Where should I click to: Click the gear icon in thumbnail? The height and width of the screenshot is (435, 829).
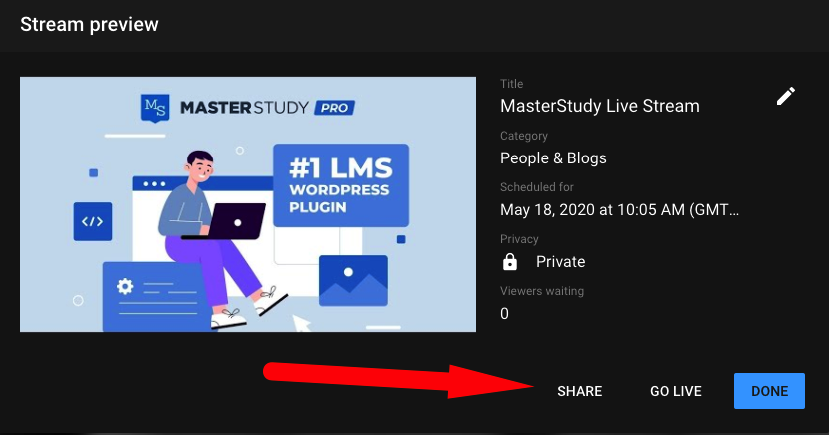[125, 287]
